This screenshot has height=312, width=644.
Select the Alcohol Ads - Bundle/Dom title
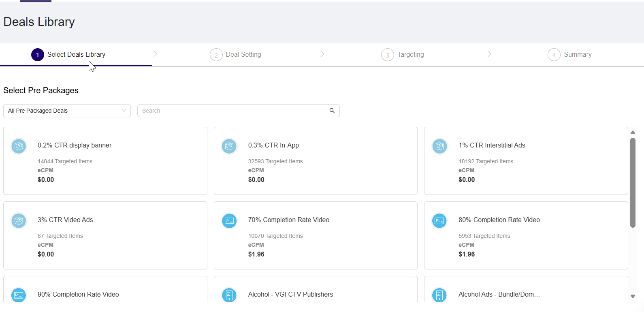point(499,294)
